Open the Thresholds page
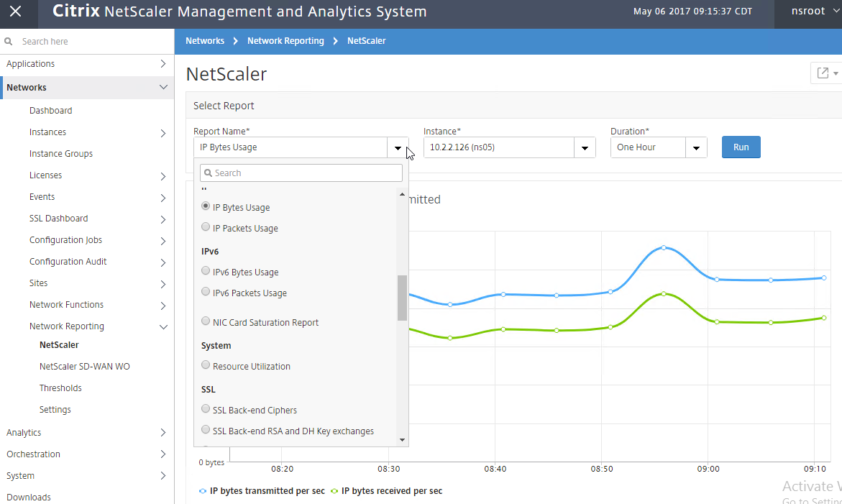This screenshot has height=504, width=842. [x=60, y=388]
